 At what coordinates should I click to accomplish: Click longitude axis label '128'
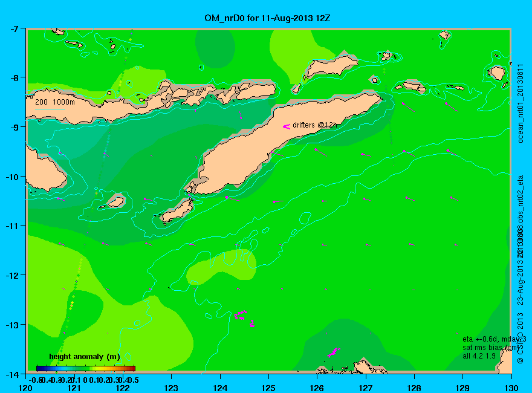414,388
